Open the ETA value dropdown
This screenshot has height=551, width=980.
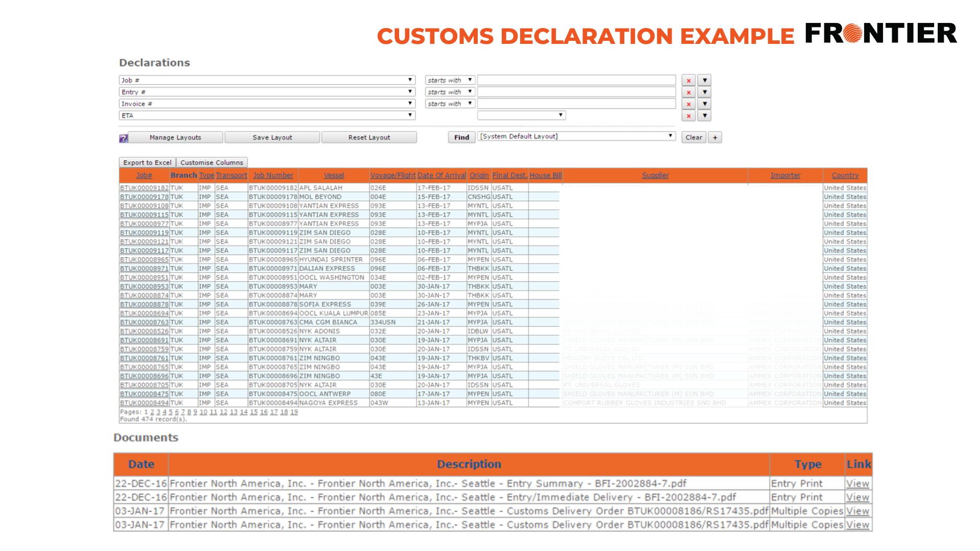[x=521, y=115]
